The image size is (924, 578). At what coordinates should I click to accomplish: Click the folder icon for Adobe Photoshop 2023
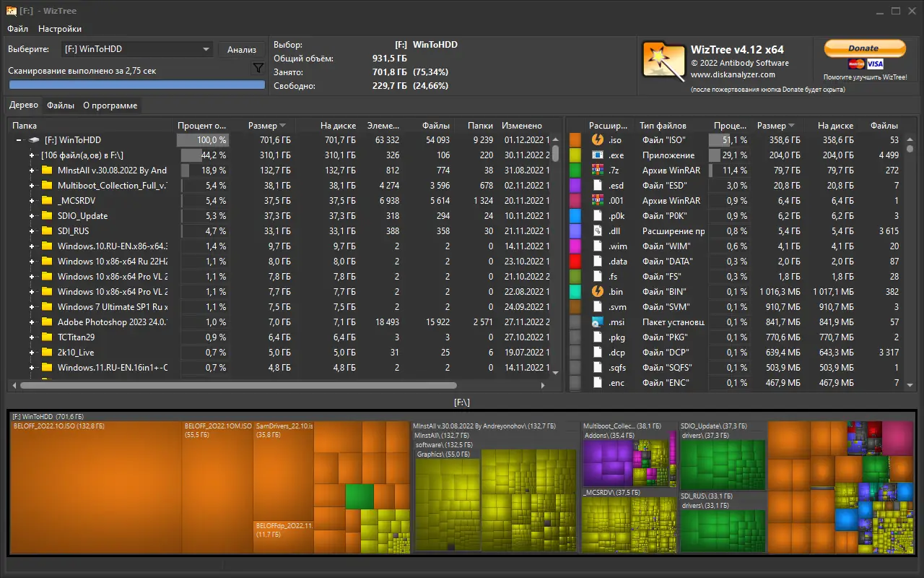[x=48, y=322]
